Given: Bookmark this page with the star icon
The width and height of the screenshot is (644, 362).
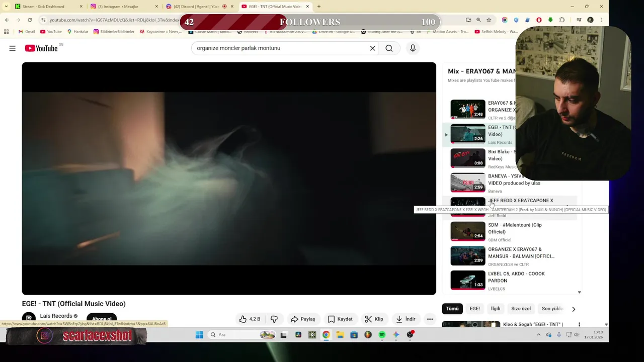Looking at the screenshot, I should point(489,20).
